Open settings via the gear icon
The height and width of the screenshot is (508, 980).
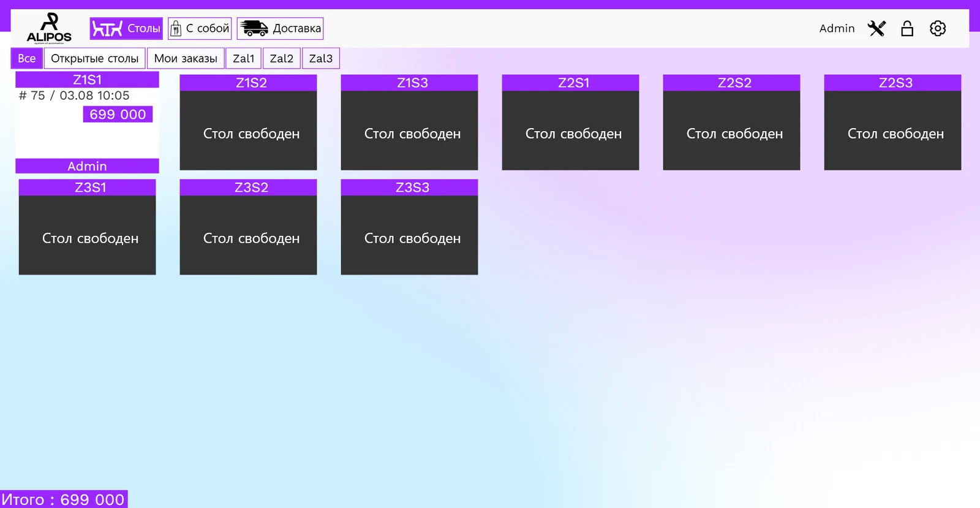point(938,28)
